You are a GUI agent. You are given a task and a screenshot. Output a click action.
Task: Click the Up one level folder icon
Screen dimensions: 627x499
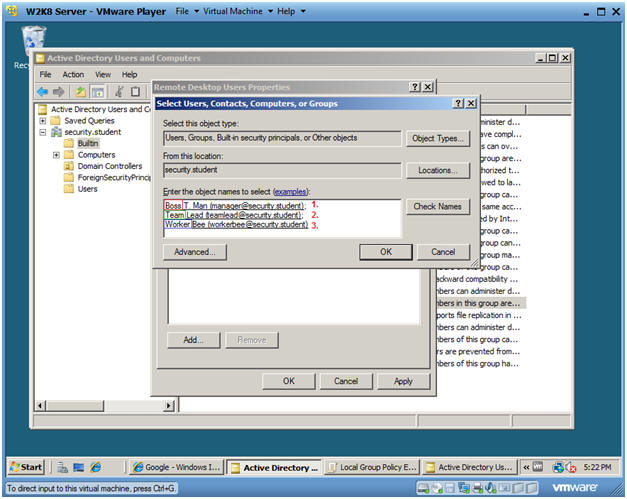[x=81, y=92]
